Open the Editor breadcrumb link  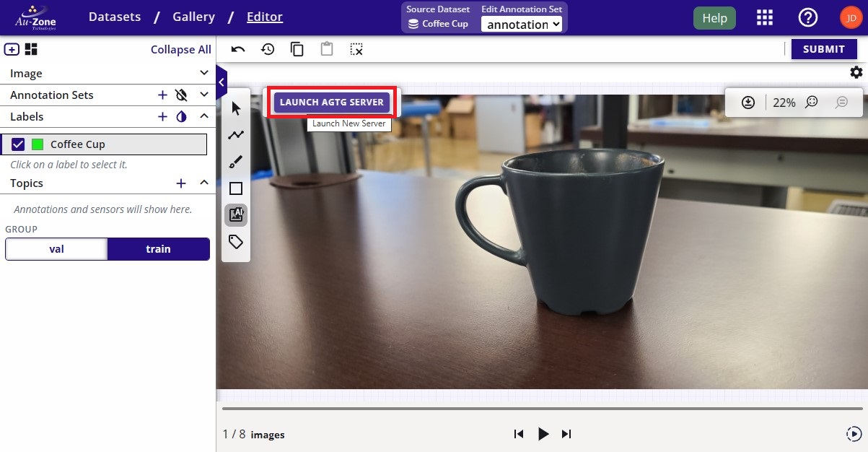[x=265, y=17]
